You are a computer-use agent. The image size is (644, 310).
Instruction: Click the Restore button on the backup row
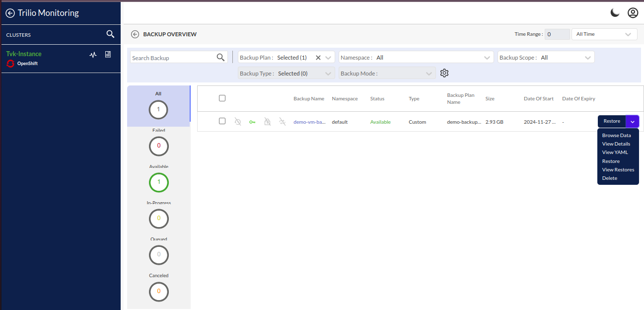point(611,121)
